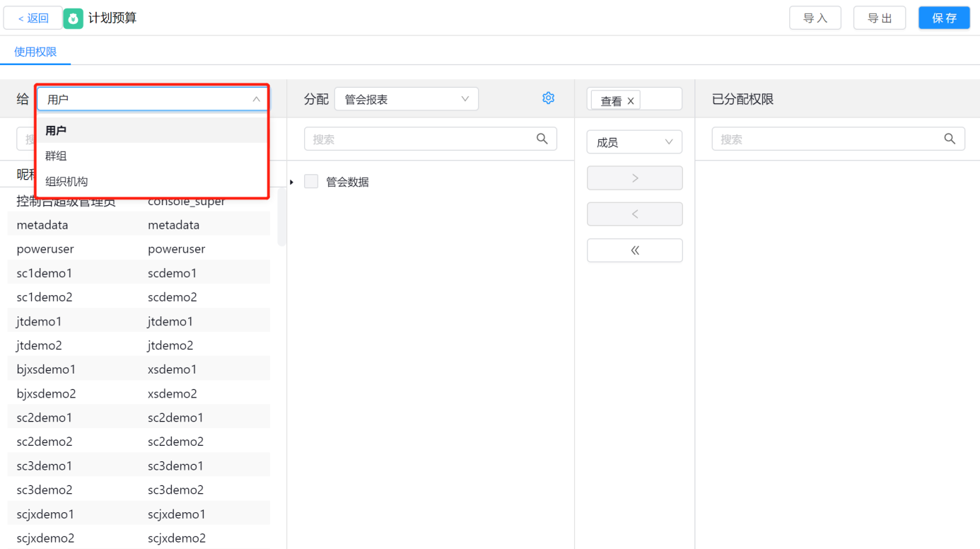Viewport: 980px width, 549px height.
Task: Switch to the 使用权限 tab
Action: pos(35,52)
